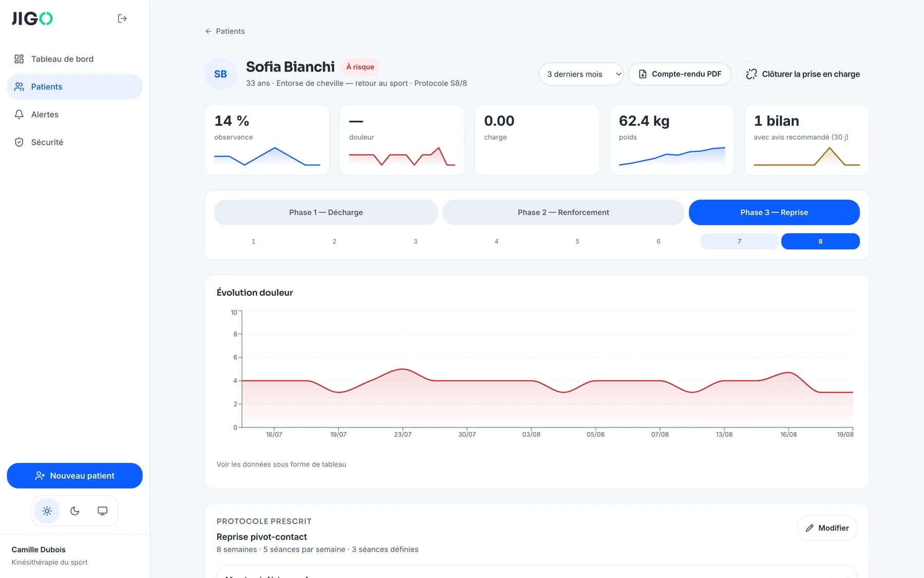Open Tableau de bord from the sidebar
The width and height of the screenshot is (924, 578).
[x=74, y=59]
